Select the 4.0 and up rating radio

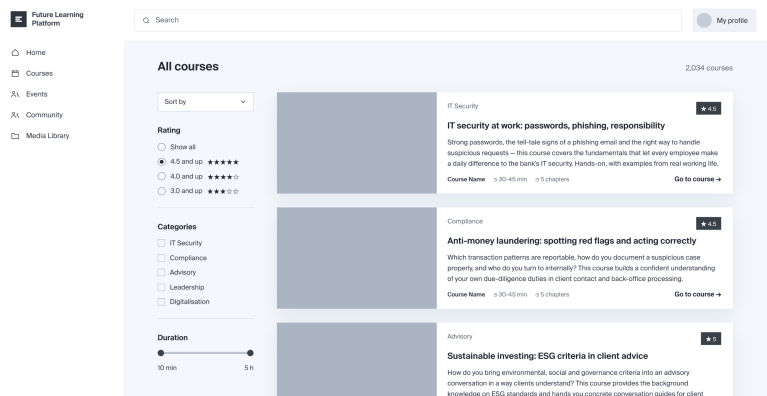pyautogui.click(x=161, y=176)
